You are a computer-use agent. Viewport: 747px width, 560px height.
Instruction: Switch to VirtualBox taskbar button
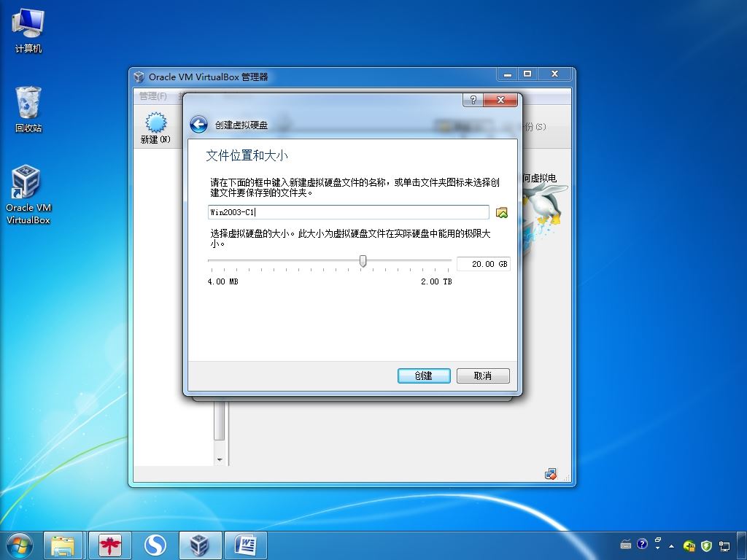pos(200,545)
